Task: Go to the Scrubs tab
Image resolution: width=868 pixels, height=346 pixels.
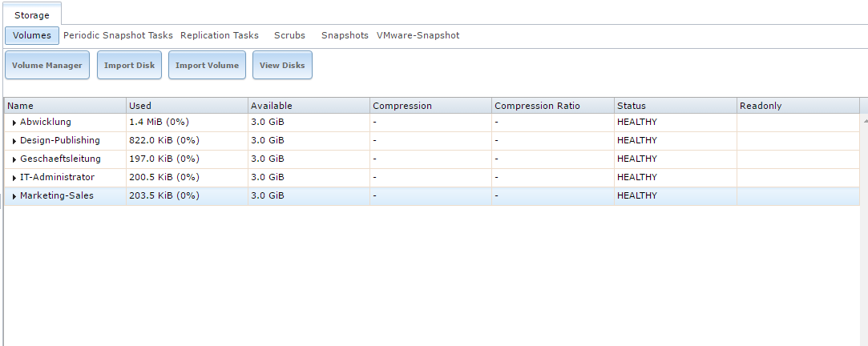Action: pyautogui.click(x=289, y=35)
